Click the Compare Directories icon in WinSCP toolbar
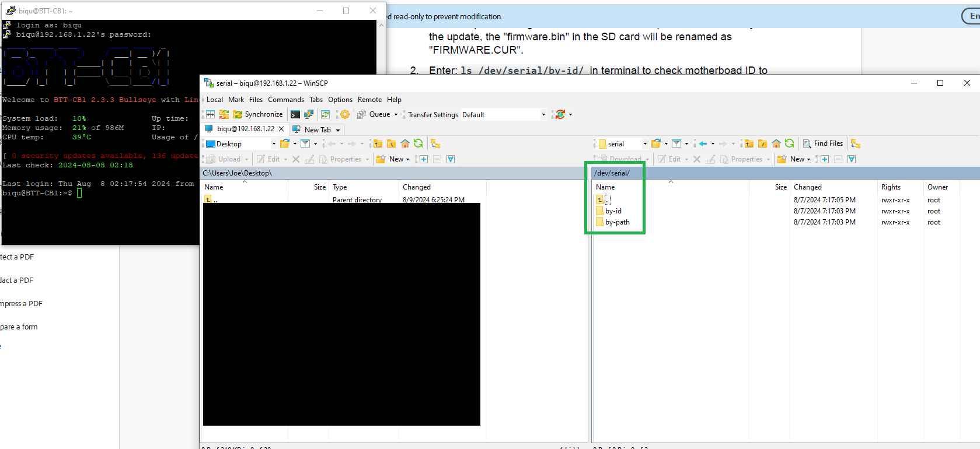980x449 pixels. pyautogui.click(x=211, y=114)
